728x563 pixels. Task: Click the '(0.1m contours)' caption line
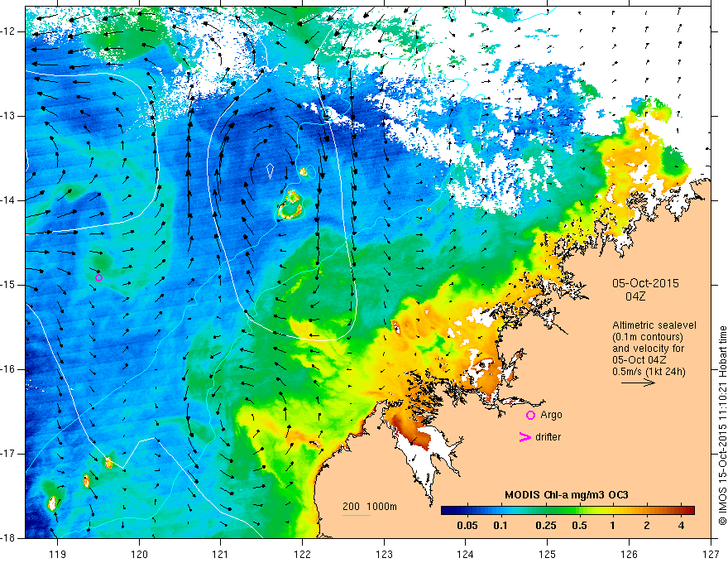coord(648,337)
